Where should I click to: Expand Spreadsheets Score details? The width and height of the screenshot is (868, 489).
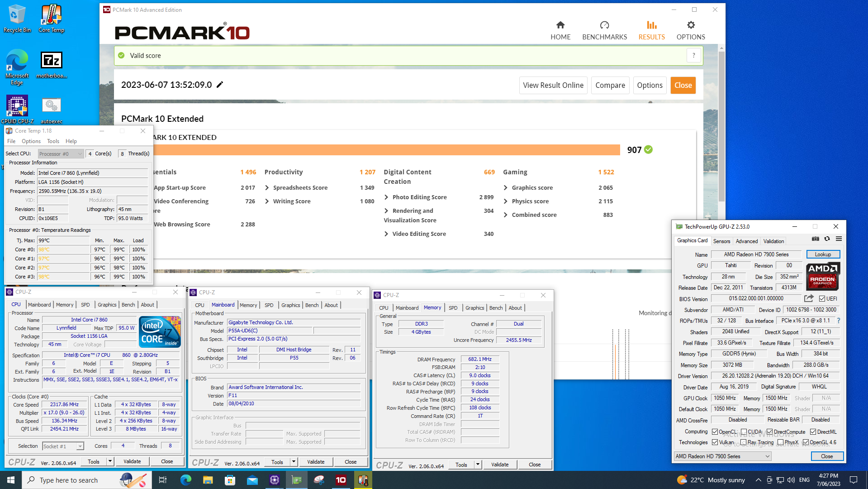tap(267, 188)
